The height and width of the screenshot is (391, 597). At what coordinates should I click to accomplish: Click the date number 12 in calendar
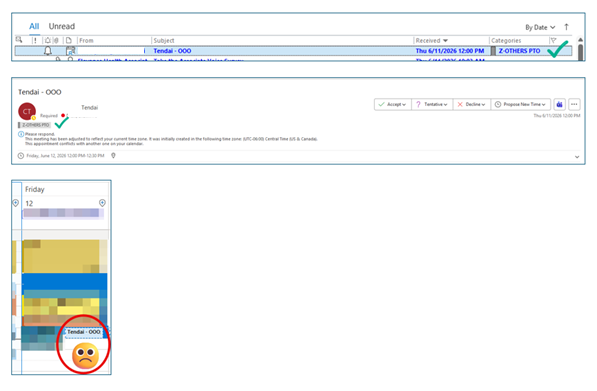29,203
